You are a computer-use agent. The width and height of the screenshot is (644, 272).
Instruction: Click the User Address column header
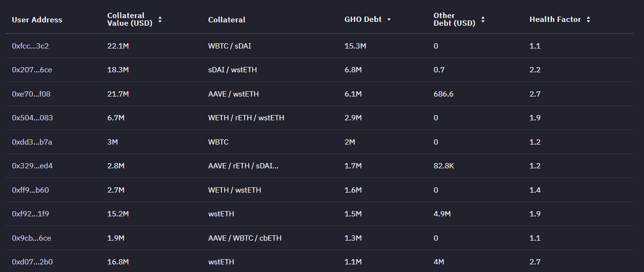[37, 20]
